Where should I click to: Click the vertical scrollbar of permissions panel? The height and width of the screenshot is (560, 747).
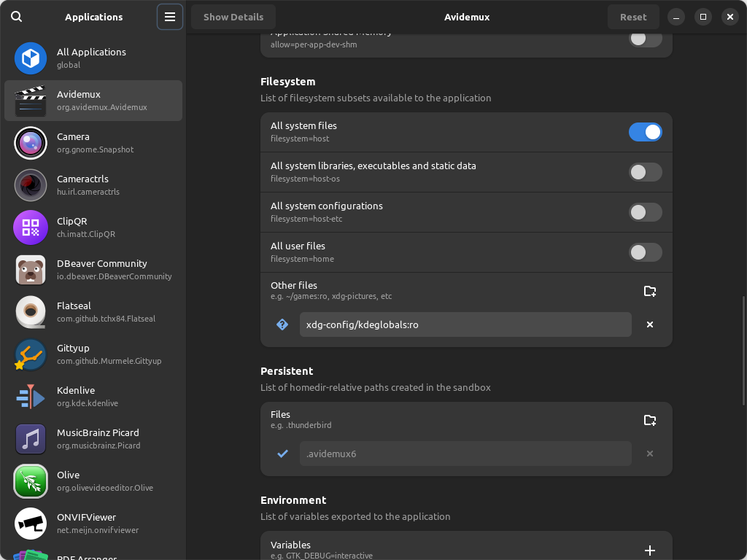pyautogui.click(x=743, y=350)
